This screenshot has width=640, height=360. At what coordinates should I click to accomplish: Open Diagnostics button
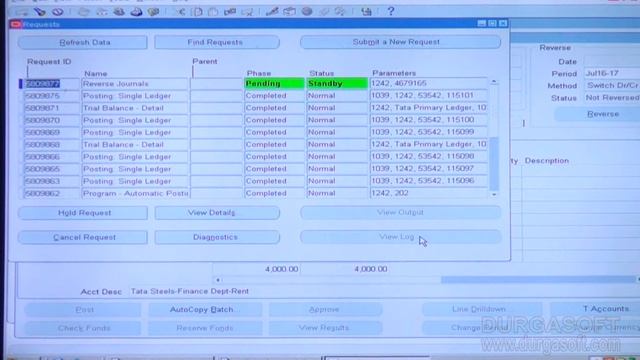pyautogui.click(x=217, y=237)
